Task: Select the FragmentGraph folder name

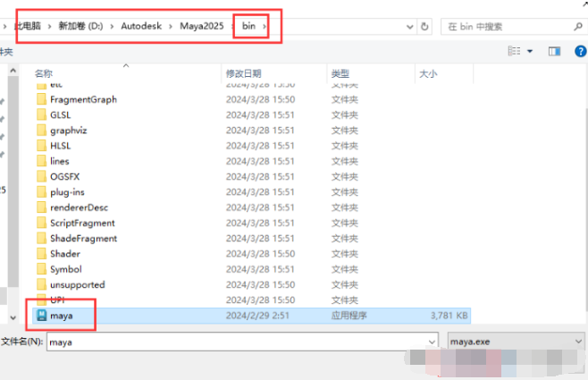Action: pyautogui.click(x=83, y=99)
